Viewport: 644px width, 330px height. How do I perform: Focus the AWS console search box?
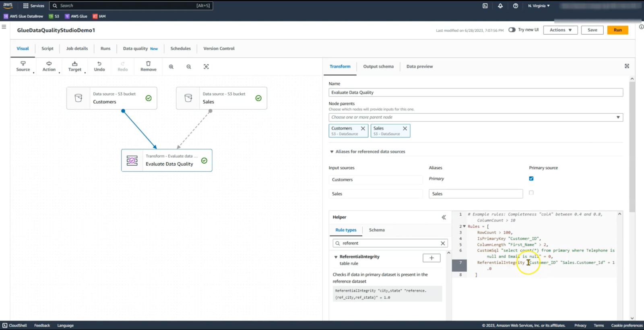tap(131, 6)
